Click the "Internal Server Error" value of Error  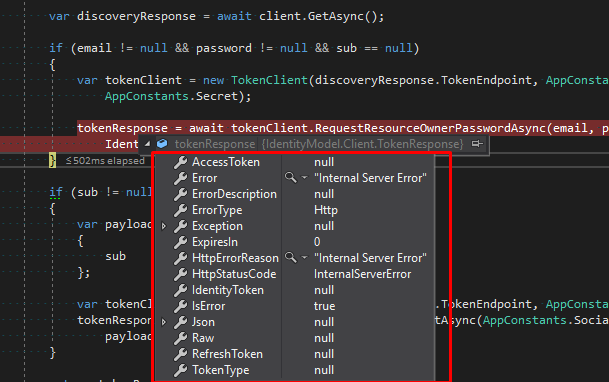(x=370, y=178)
